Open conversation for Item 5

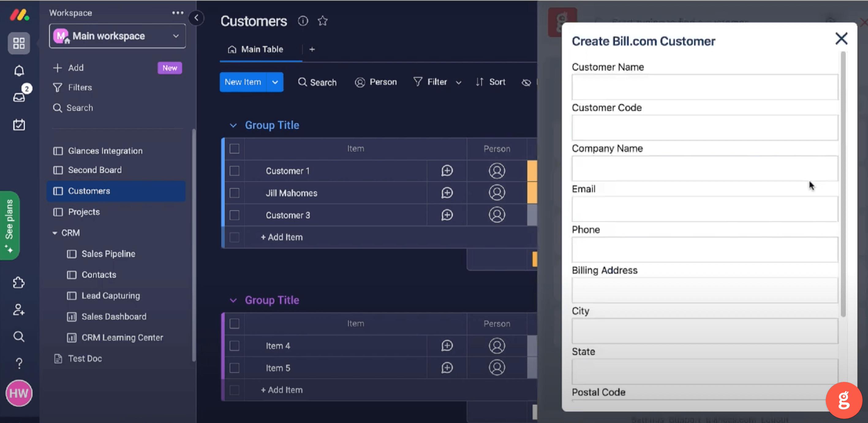coord(447,368)
